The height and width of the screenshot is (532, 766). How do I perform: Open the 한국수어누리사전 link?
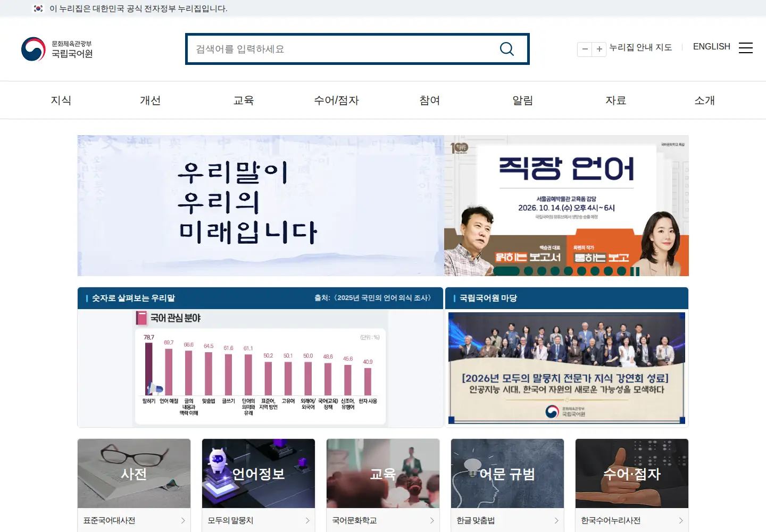click(x=611, y=520)
